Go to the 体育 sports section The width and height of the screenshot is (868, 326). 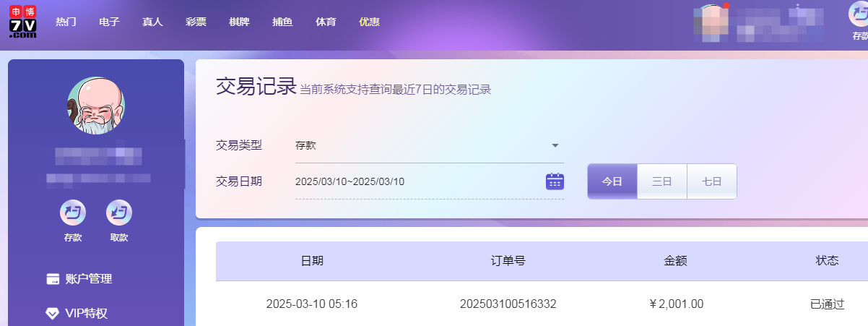click(326, 22)
